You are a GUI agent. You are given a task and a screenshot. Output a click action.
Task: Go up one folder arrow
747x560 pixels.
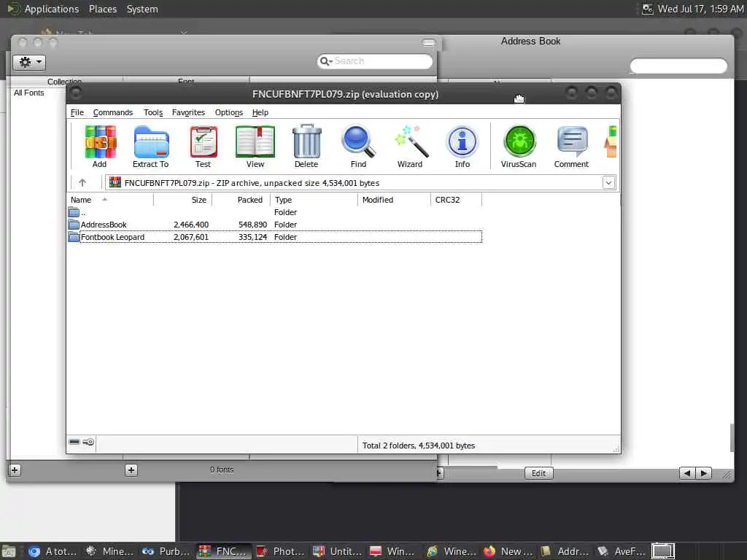[82, 182]
